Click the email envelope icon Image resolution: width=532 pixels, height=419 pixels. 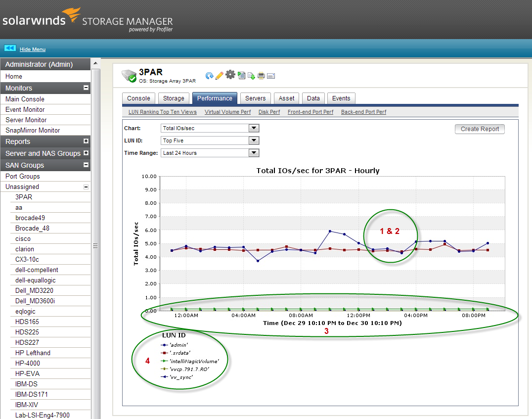tap(271, 76)
